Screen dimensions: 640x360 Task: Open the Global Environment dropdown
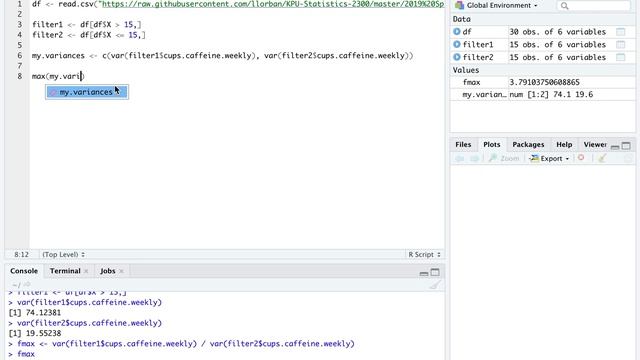click(502, 5)
